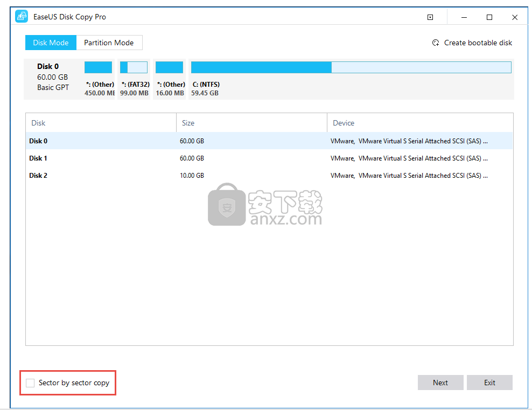Click the Size column header
Viewport: 532px width, 410px height.
tap(252, 123)
